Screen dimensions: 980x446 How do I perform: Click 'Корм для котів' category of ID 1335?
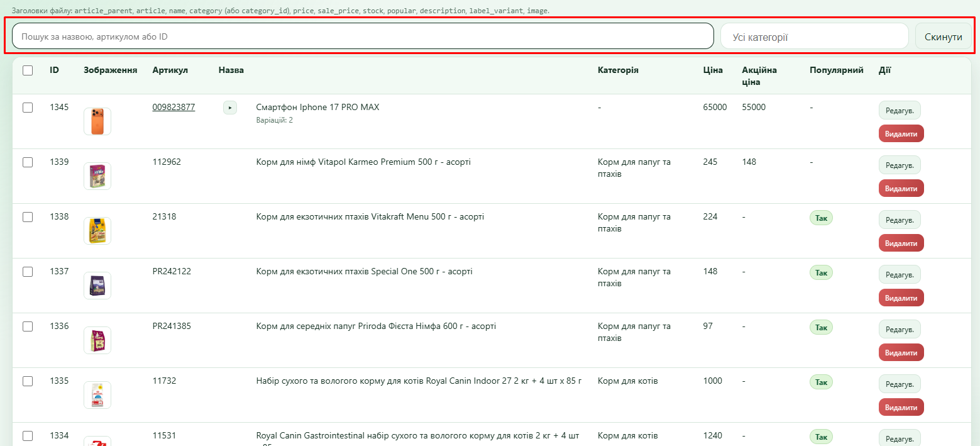pos(628,381)
